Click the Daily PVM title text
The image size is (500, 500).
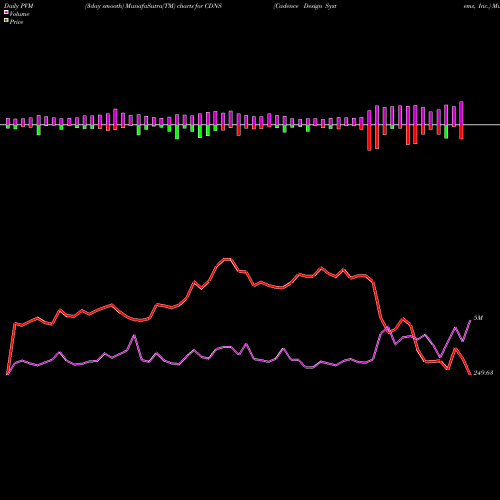coord(19,6)
